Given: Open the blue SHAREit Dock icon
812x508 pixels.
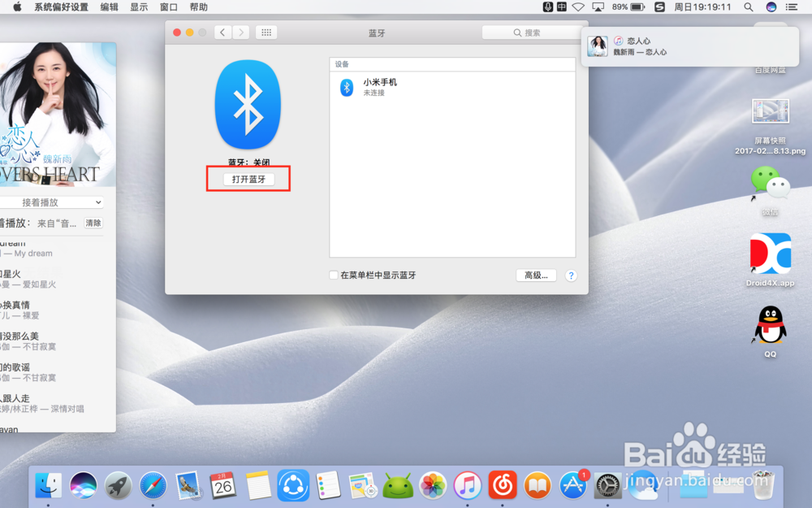Looking at the screenshot, I should click(293, 486).
